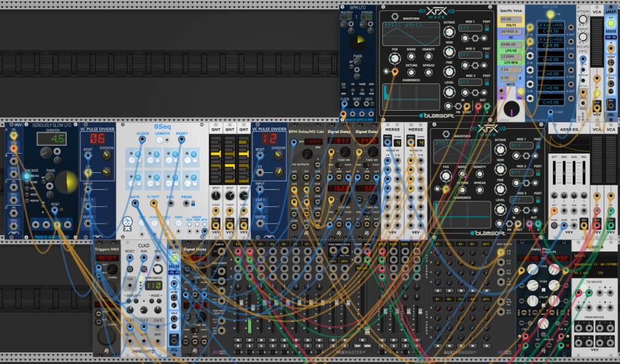Open MOD 2 source selector on top XFX Wave

point(470,55)
